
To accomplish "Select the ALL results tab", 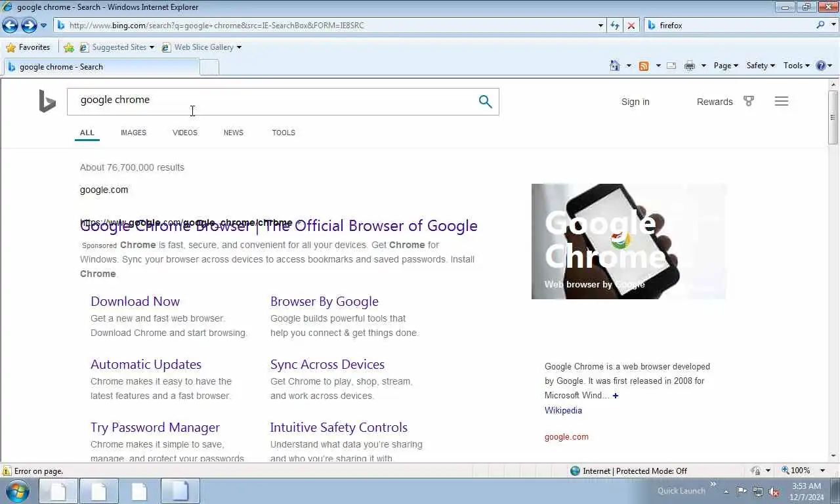I will pos(87,133).
